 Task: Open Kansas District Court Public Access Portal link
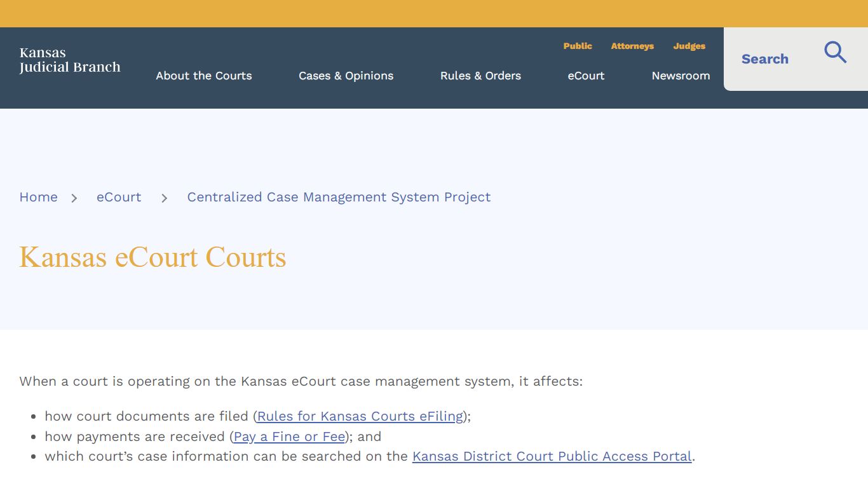tap(552, 456)
